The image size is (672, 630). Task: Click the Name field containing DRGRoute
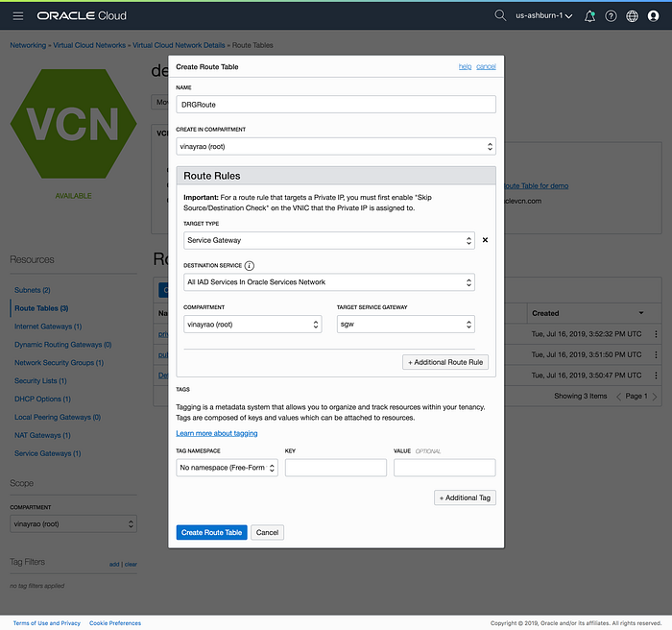[336, 105]
